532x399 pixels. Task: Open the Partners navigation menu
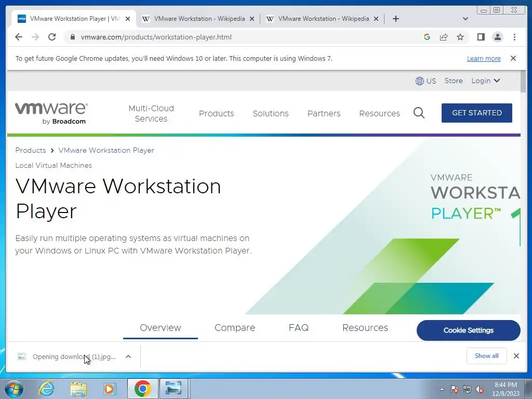[x=324, y=113]
